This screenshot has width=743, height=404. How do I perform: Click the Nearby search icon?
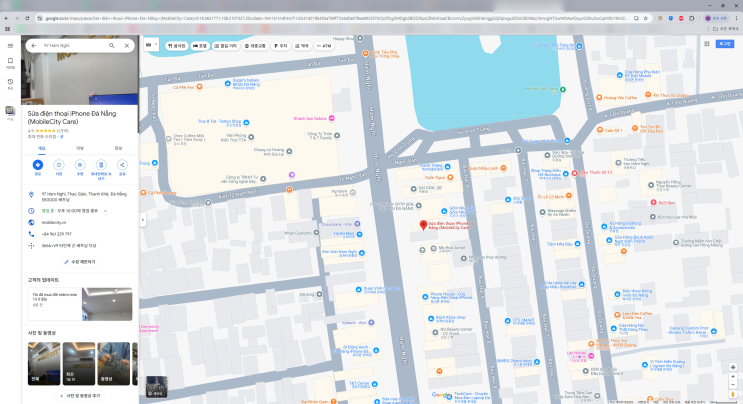coord(80,165)
